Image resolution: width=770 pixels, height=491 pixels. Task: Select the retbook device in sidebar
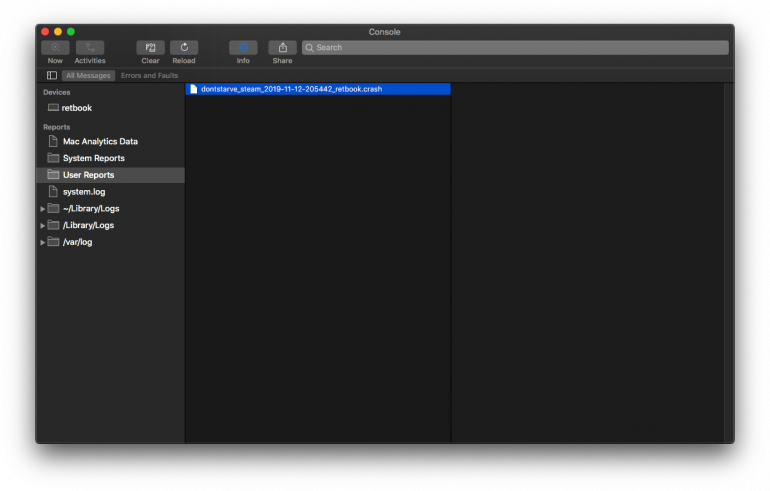pyautogui.click(x=76, y=108)
